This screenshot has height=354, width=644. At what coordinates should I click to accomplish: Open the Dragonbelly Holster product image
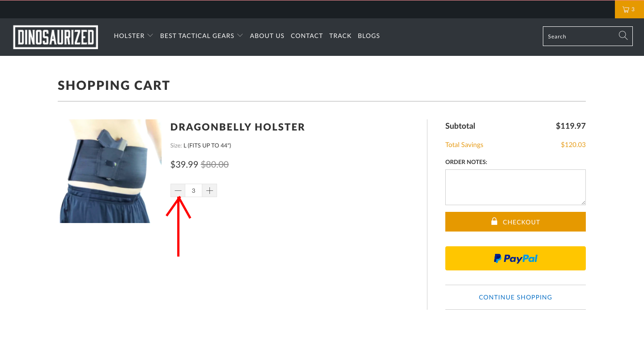tap(111, 171)
